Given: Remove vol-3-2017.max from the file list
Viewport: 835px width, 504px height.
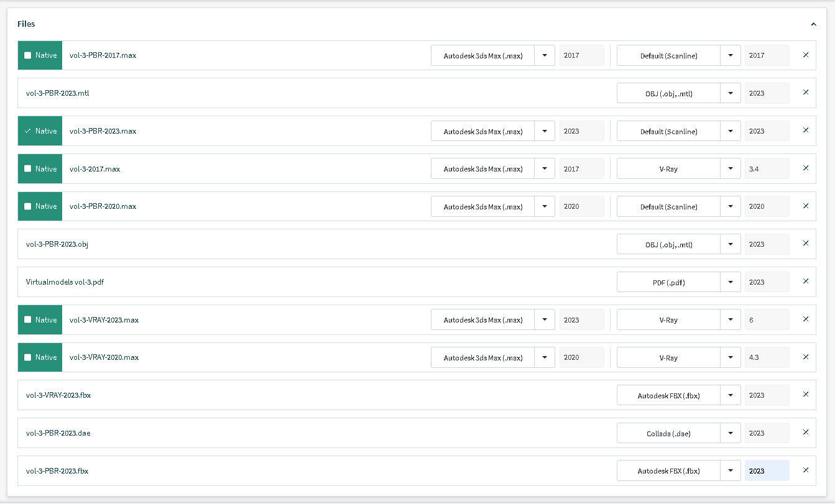Looking at the screenshot, I should click(806, 168).
